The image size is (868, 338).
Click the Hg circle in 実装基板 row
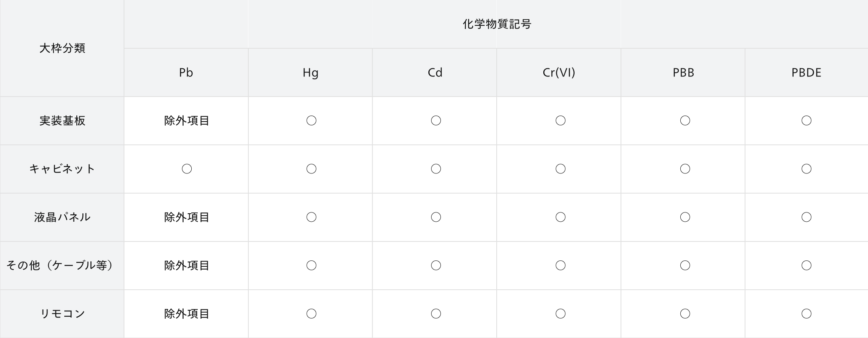pos(311,121)
